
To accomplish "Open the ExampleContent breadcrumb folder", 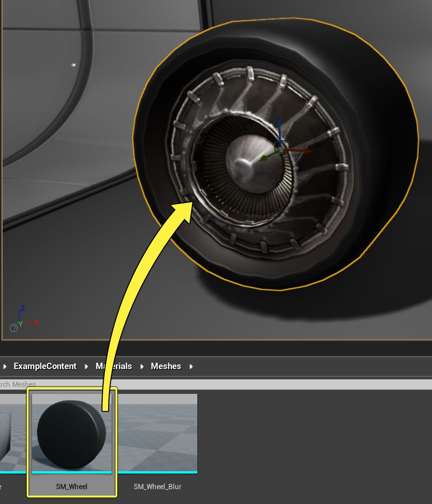I will tap(45, 366).
